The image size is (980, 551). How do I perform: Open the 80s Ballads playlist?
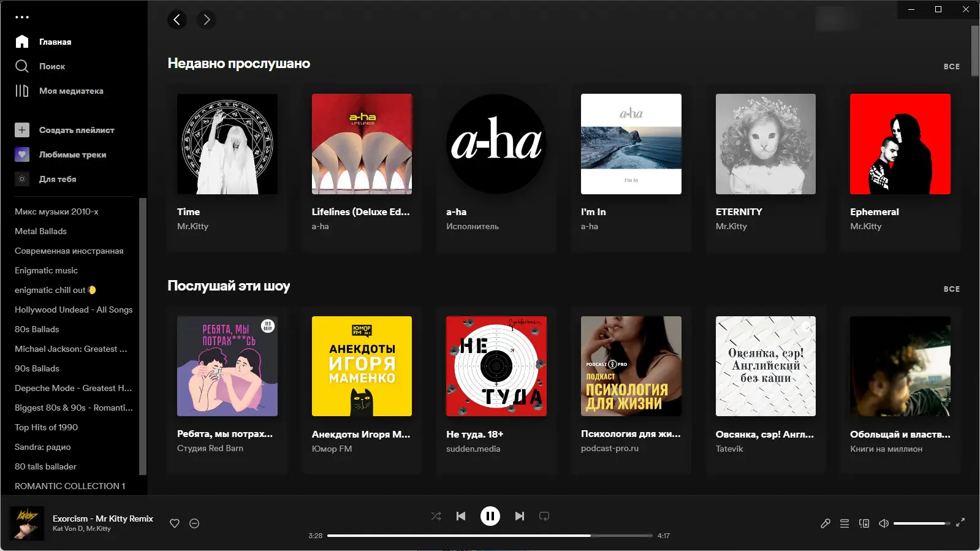(x=37, y=329)
